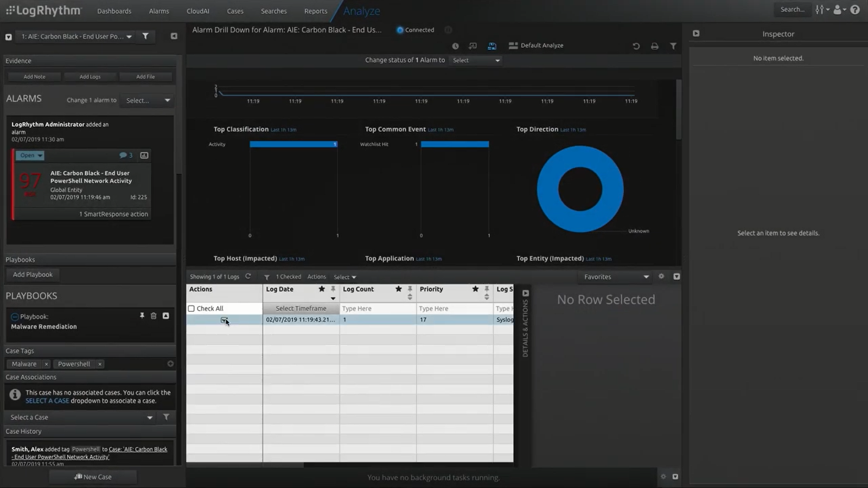Click the clock time range icon
This screenshot has width=868, height=488.
pyautogui.click(x=455, y=46)
